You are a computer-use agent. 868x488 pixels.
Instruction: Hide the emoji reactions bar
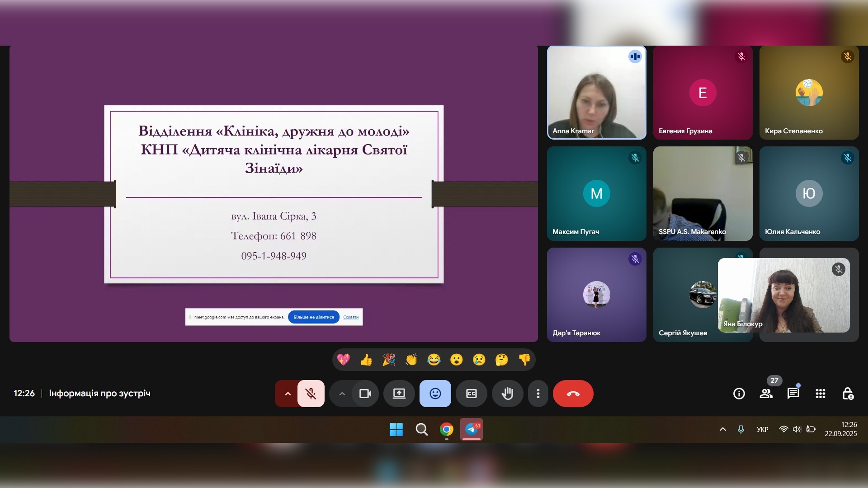click(x=435, y=394)
